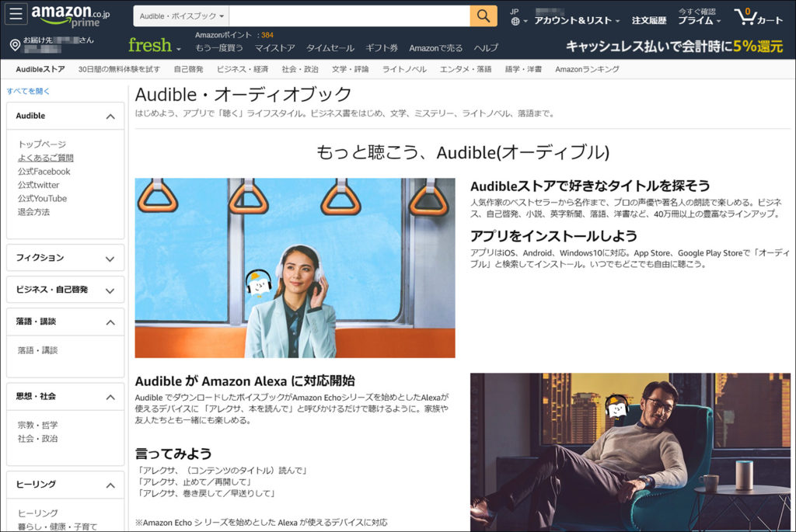
Task: Collapse the 落語・講談 sidebar section
Action: tap(110, 322)
